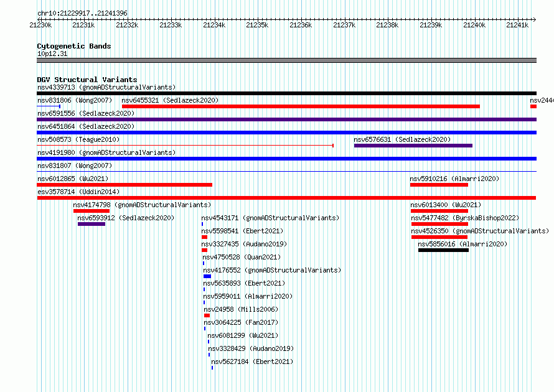This screenshot has width=554, height=392.
Task: Select nsv3327435 (Audano2019) label
Action: [x=244, y=244]
